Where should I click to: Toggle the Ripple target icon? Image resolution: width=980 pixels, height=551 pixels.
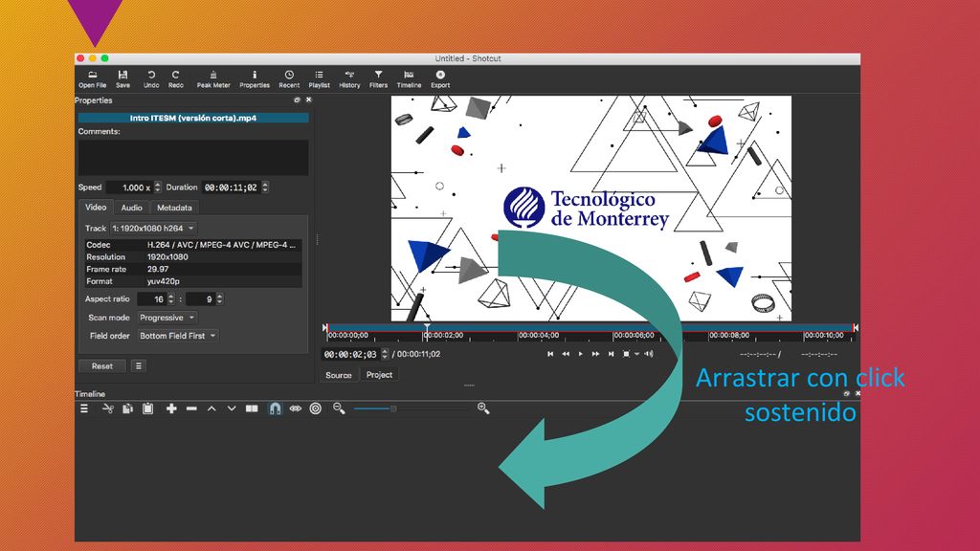316,408
